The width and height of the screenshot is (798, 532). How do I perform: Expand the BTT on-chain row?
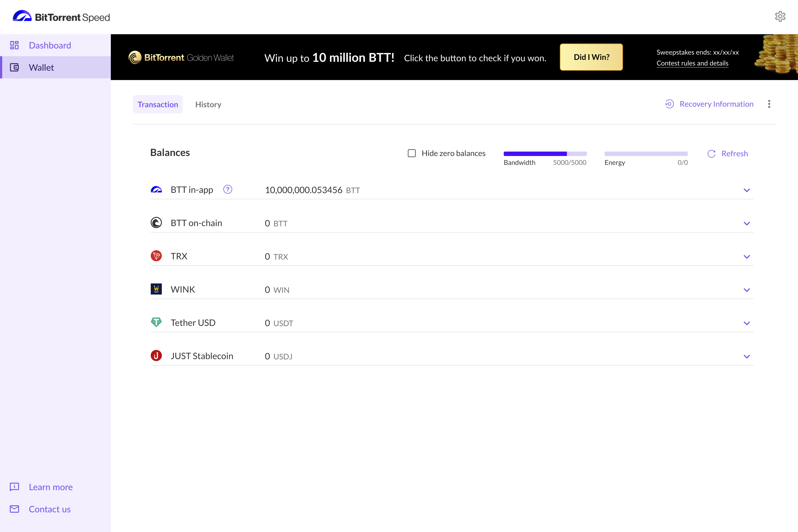coord(747,223)
